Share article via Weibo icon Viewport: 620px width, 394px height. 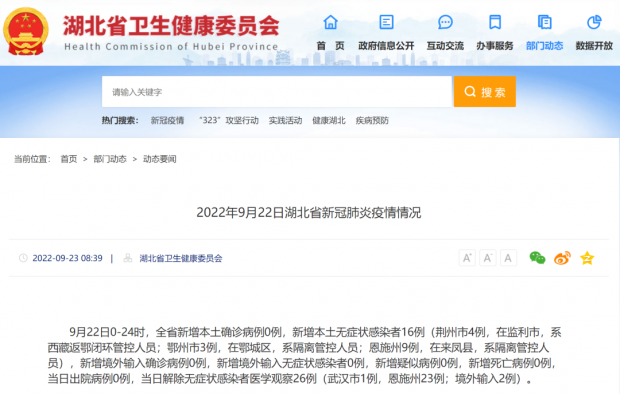coord(562,258)
